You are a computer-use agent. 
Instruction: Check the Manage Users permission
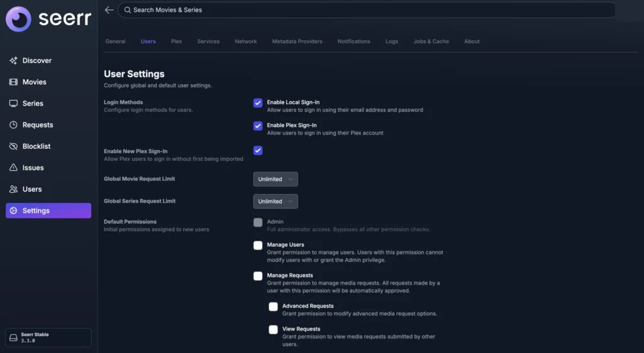click(258, 245)
